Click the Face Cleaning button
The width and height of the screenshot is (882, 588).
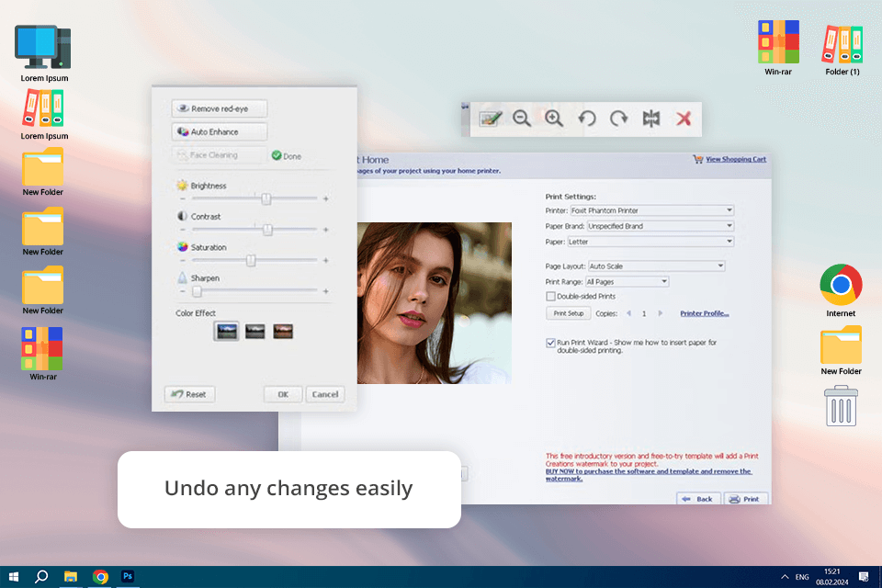[x=220, y=154]
